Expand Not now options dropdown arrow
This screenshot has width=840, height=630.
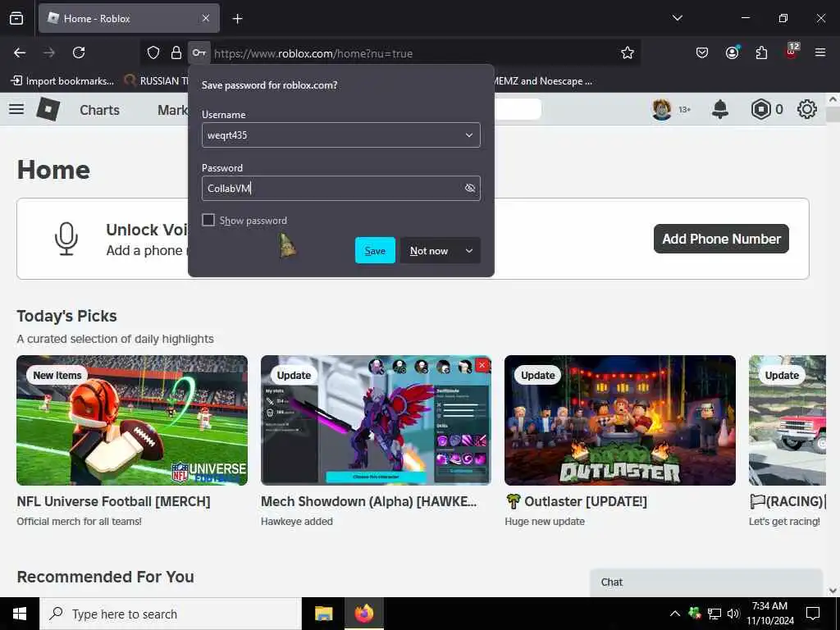point(469,250)
